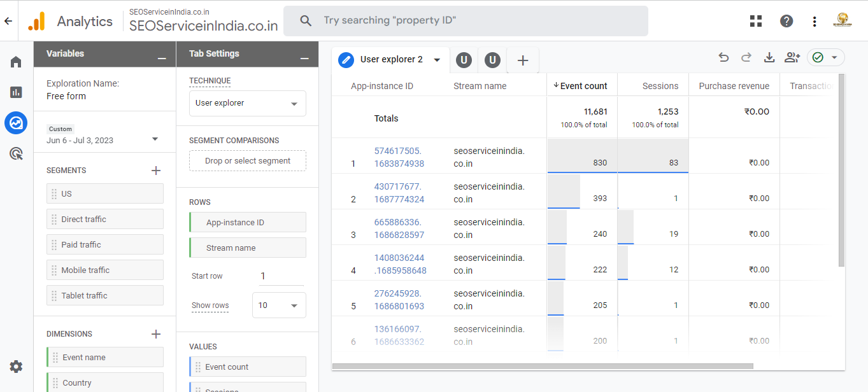Viewport: 868px width, 392px height.
Task: Open the Technique dropdown showing User explorer
Action: pos(247,103)
